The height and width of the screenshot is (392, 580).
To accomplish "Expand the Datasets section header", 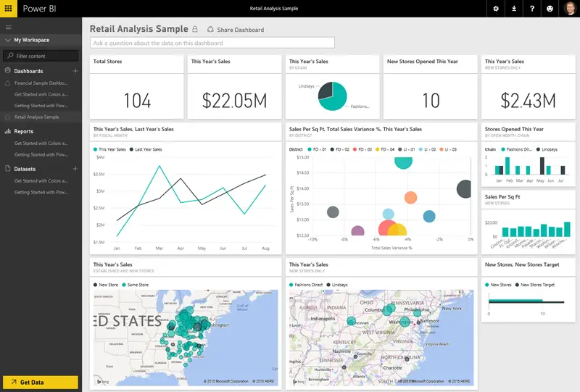I will pos(25,169).
